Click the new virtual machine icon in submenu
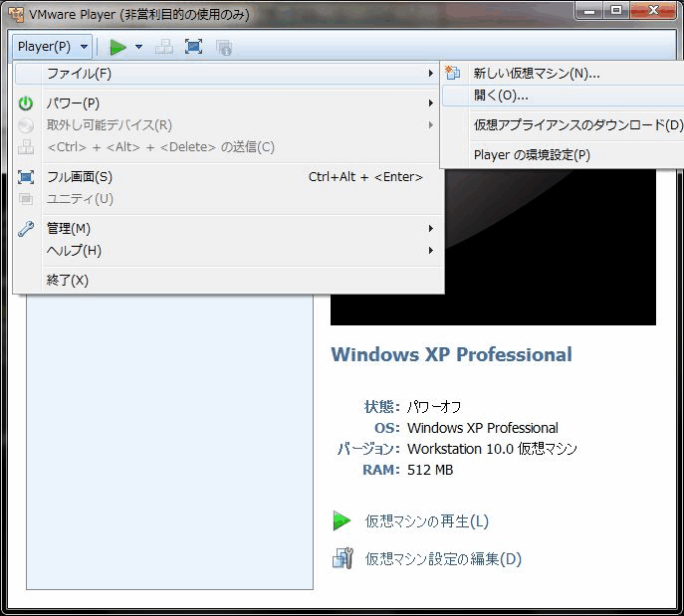The height and width of the screenshot is (616, 684). coord(452,73)
